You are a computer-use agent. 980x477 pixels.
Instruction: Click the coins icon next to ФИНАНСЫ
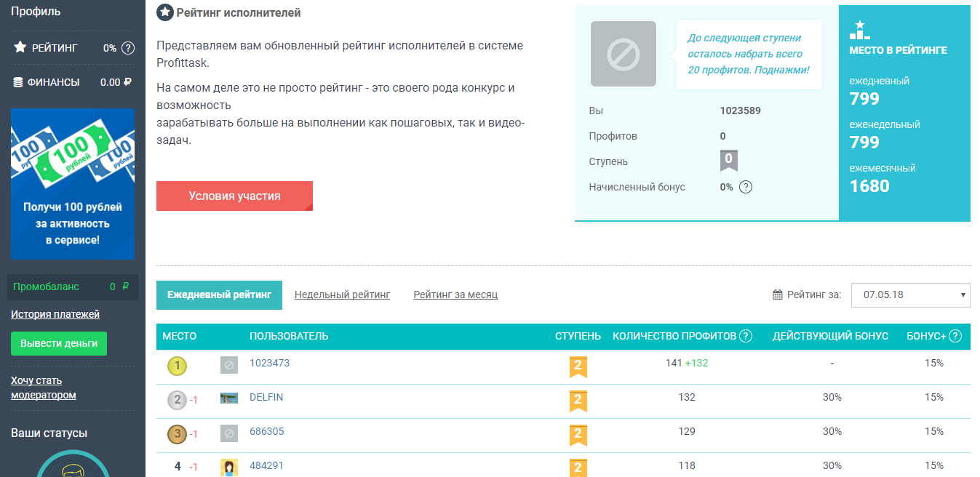click(x=18, y=82)
